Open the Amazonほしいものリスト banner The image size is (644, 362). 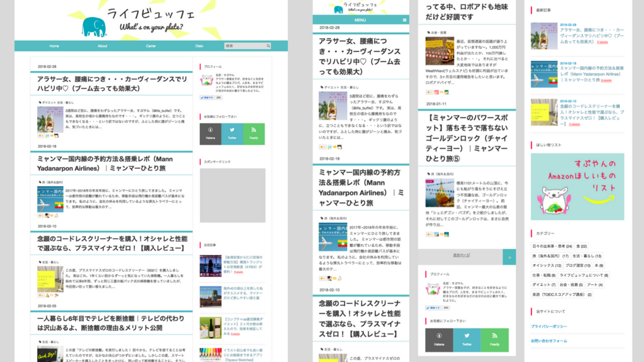click(x=577, y=187)
